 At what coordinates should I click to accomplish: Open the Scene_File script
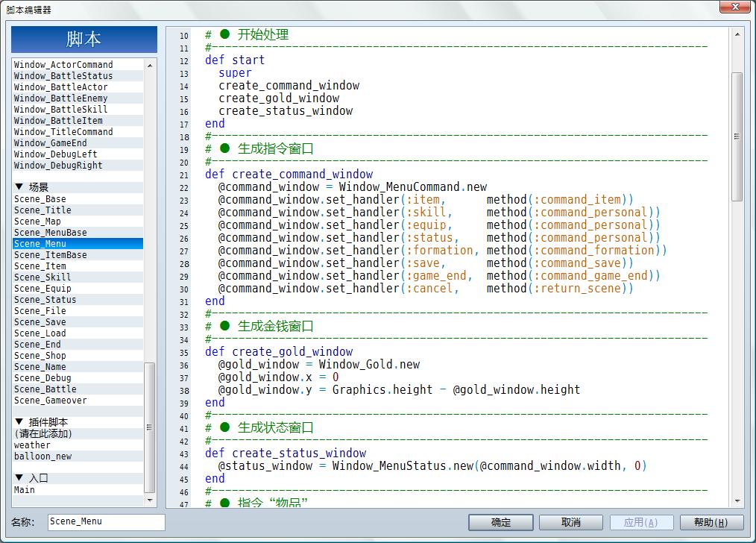[x=78, y=311]
